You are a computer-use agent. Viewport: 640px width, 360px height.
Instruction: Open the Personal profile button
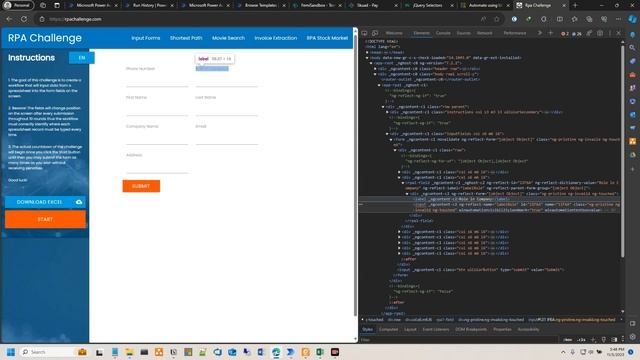pos(18,5)
